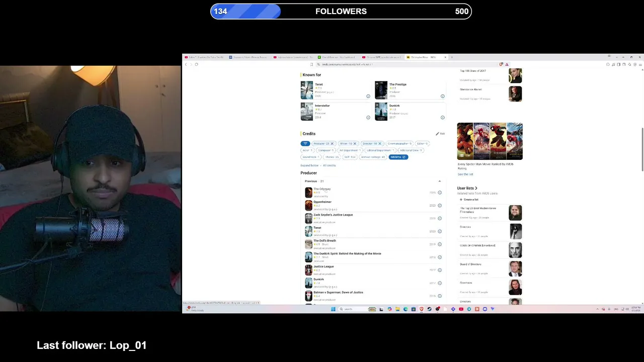Toggle the Additional Crew filter chip
644x362 pixels.
coord(411,150)
